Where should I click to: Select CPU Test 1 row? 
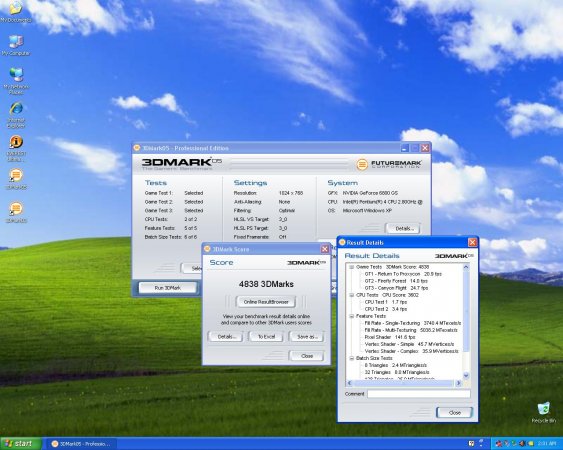(x=386, y=302)
